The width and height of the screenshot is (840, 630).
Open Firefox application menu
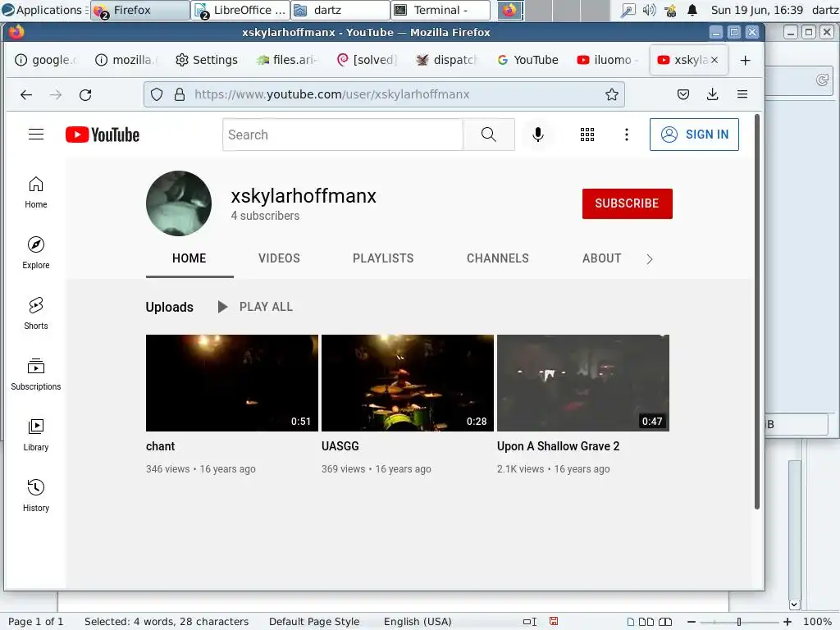(x=742, y=95)
